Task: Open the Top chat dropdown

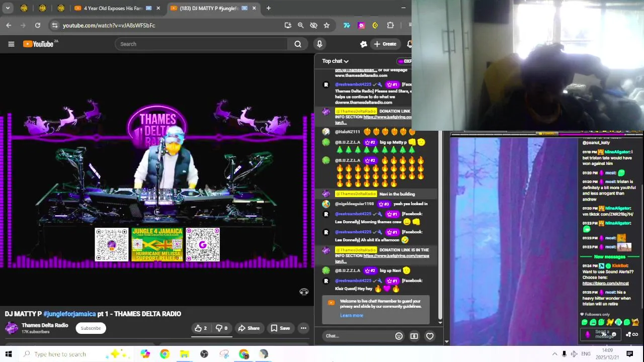Action: click(335, 61)
